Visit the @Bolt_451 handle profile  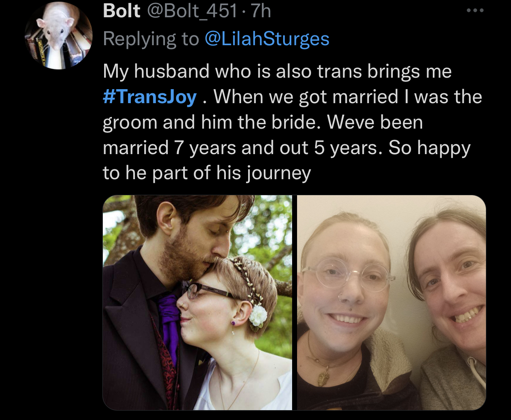[x=192, y=11]
